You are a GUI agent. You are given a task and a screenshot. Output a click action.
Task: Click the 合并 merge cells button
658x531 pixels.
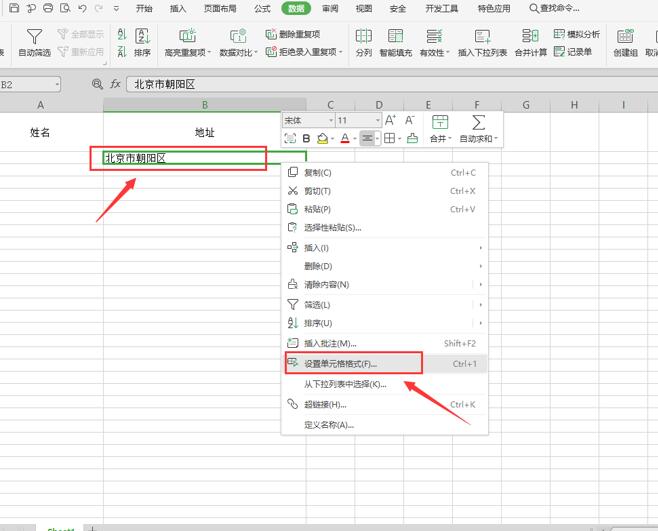coord(440,129)
